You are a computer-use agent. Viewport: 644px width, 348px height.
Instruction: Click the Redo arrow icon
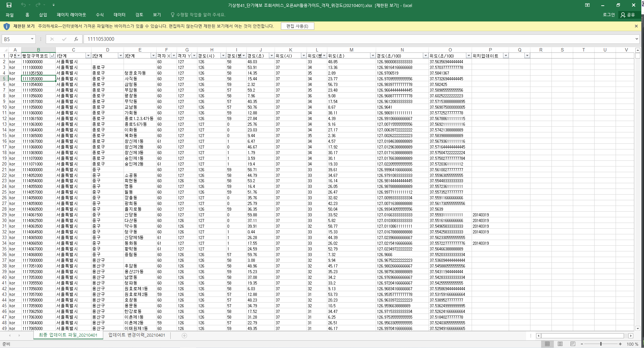pos(38,5)
